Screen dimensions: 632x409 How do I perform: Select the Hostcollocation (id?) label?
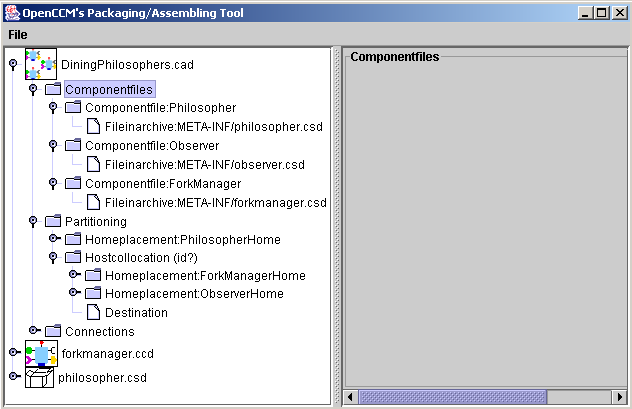click(x=141, y=257)
